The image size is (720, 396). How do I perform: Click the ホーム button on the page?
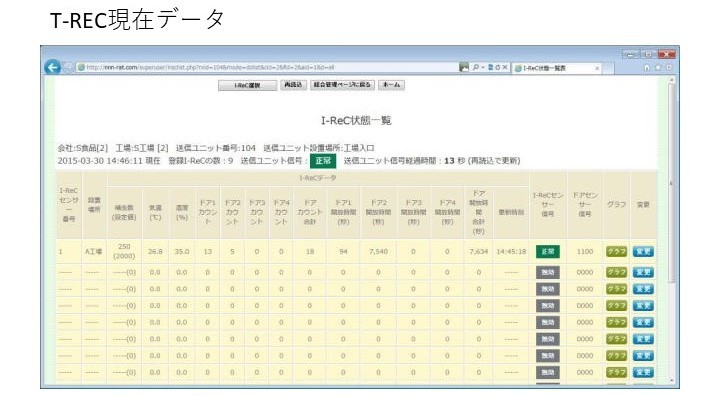point(391,85)
